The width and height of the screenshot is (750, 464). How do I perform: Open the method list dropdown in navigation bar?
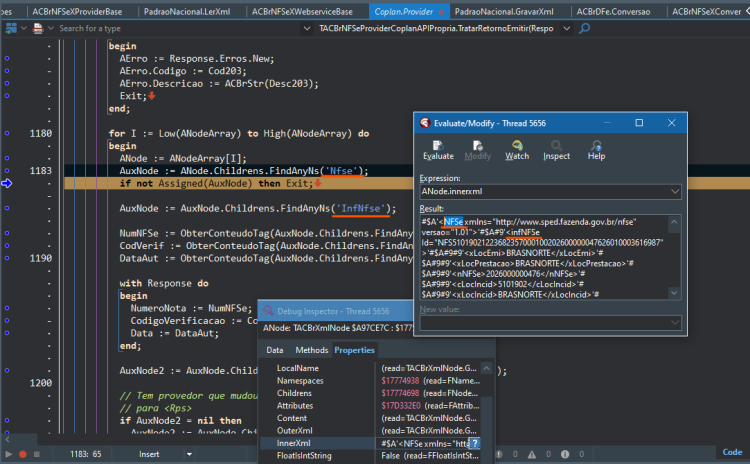coord(566,28)
